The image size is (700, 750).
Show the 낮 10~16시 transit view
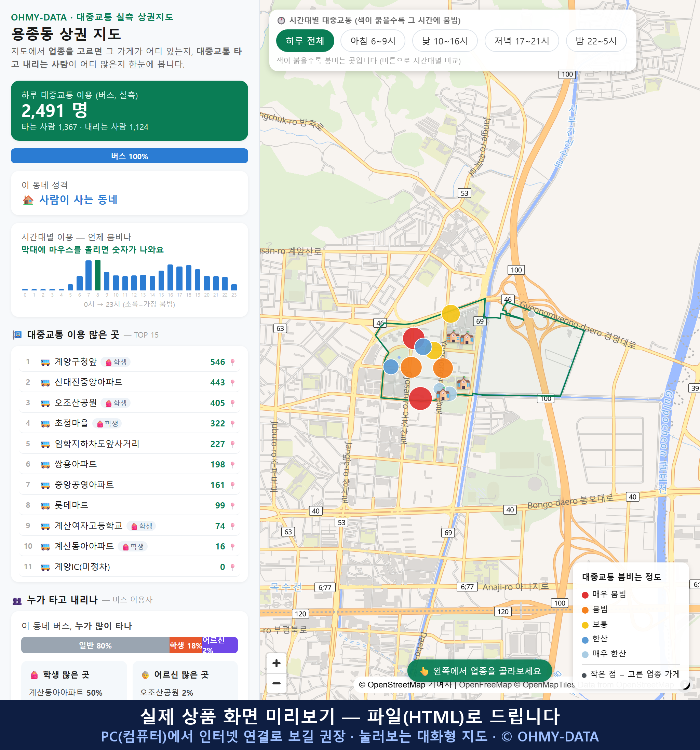445,41
